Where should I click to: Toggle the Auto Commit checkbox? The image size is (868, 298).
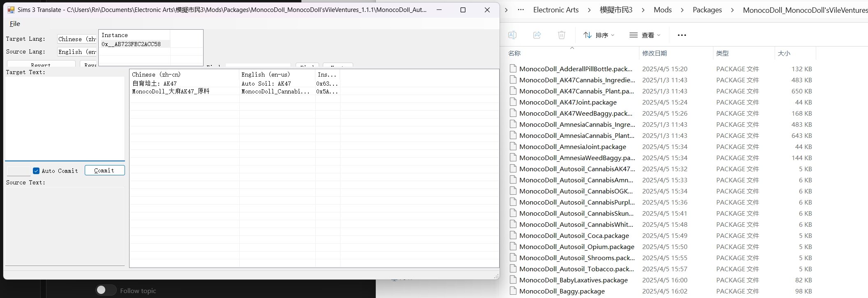[36, 171]
